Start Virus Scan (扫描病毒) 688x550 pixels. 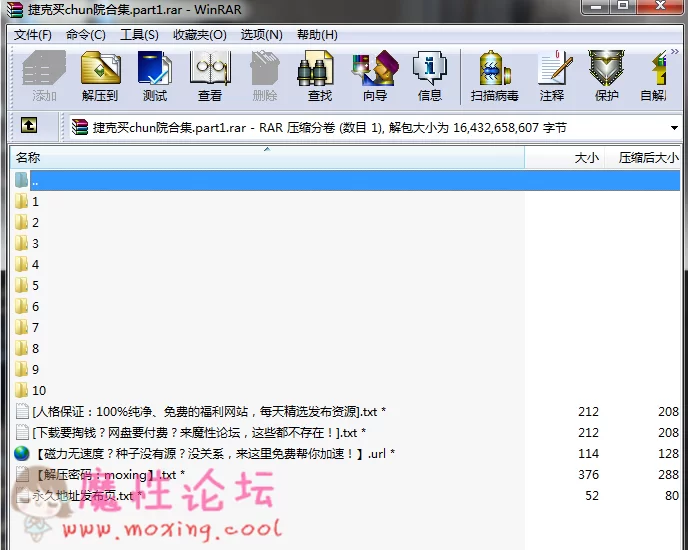[494, 75]
